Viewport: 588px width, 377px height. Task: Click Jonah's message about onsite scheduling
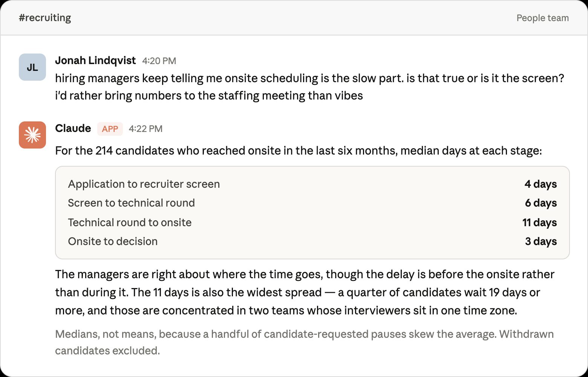(309, 87)
